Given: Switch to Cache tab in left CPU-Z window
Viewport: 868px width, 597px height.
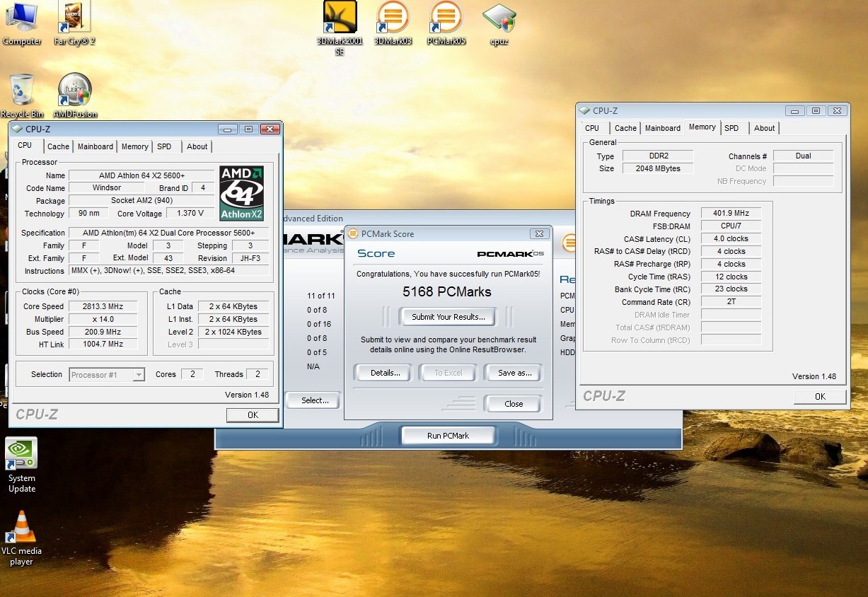Looking at the screenshot, I should (58, 146).
